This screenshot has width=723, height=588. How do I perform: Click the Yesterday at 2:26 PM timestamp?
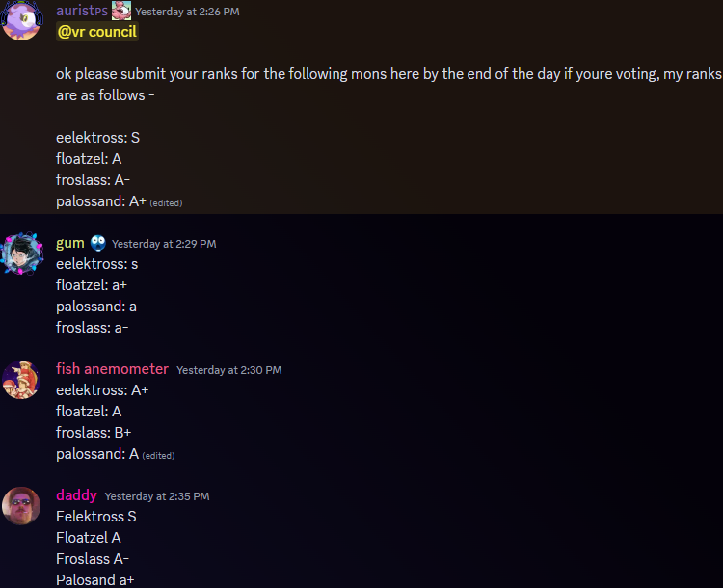pos(187,12)
